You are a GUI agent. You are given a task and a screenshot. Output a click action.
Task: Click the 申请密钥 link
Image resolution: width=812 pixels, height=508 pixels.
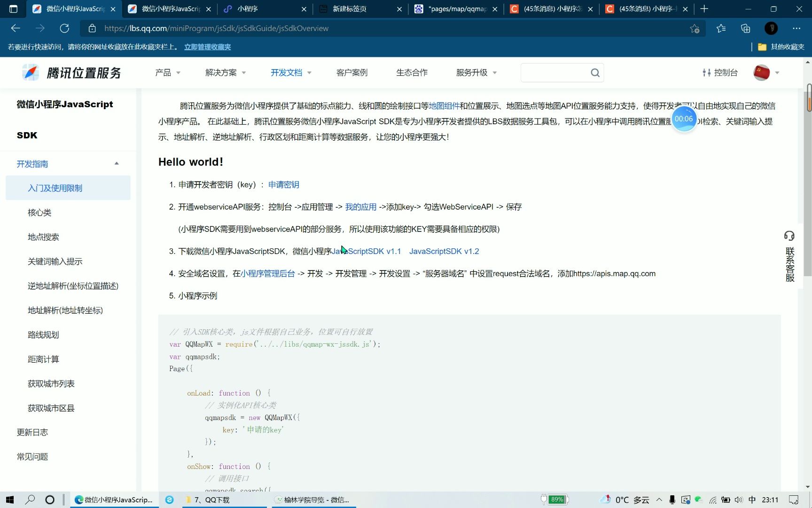(x=284, y=185)
